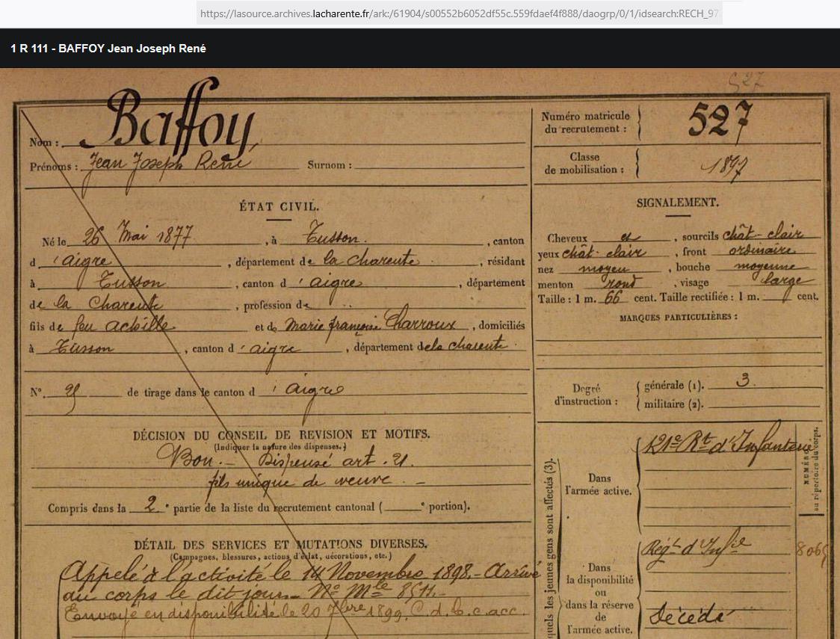840x639 pixels.
Task: Click the 'Surnom :' label
Action: point(329,165)
